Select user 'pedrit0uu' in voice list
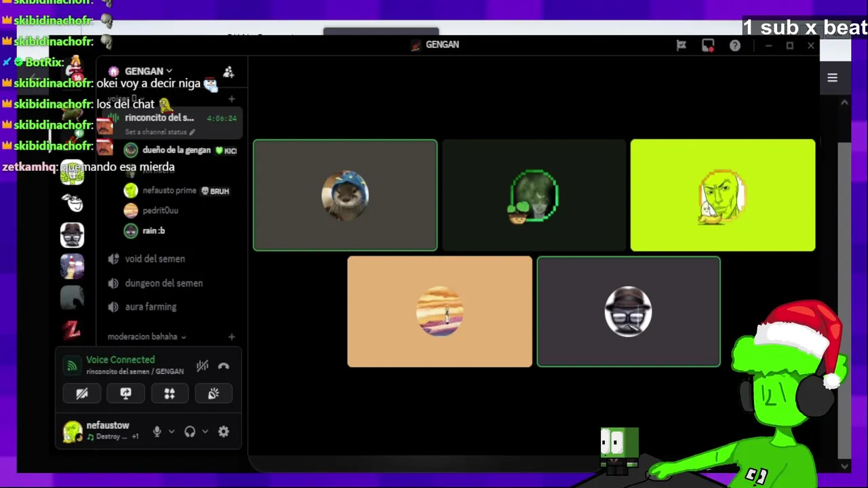868x488 pixels. pos(160,211)
